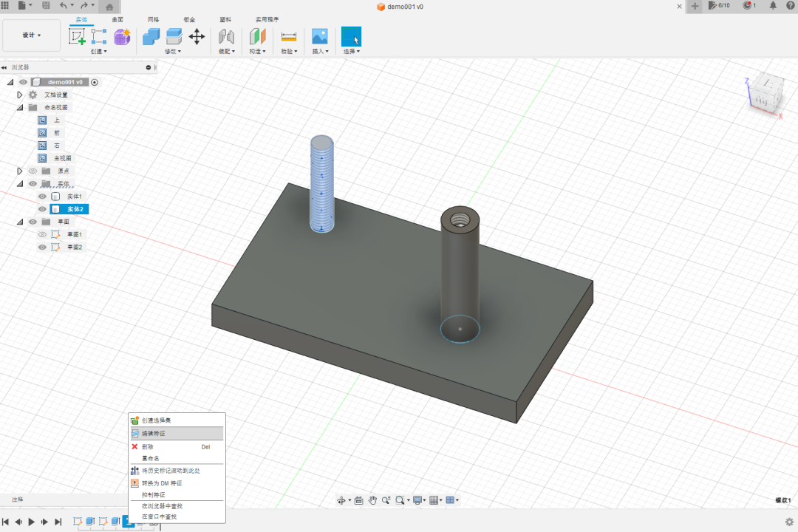Collapse the 草图 tree node
Image resolution: width=798 pixels, height=532 pixels.
point(20,222)
